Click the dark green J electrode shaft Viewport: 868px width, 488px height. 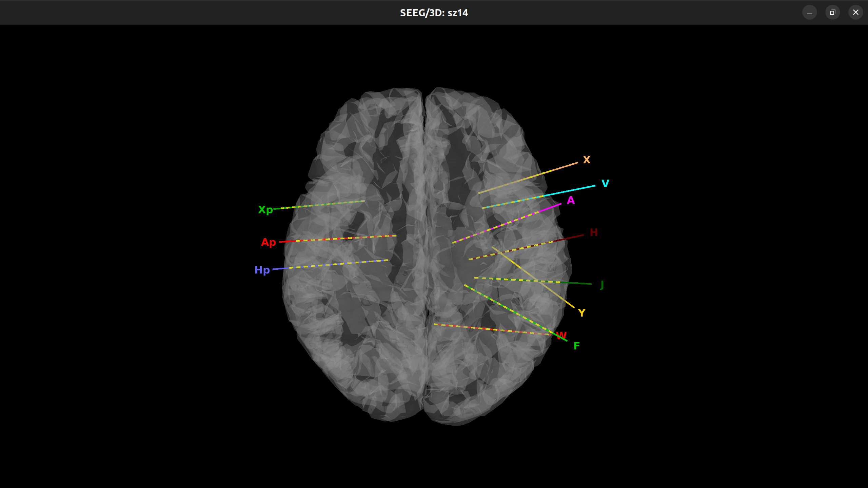(533, 281)
